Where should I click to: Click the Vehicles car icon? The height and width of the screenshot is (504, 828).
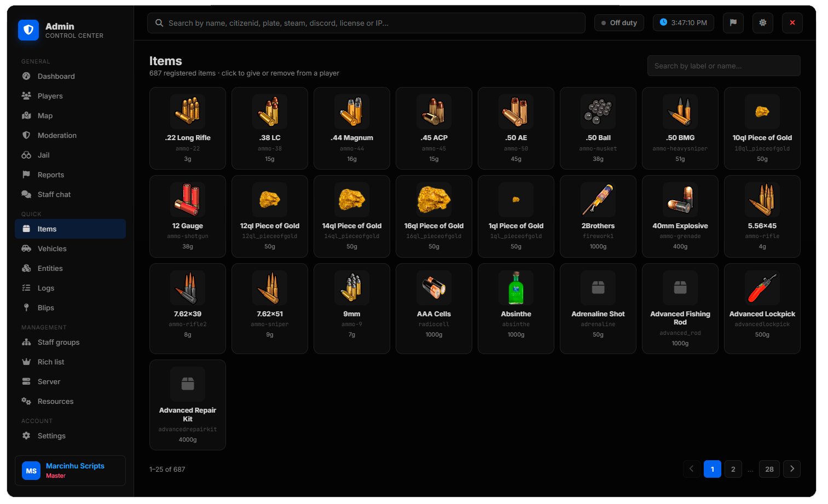pos(26,248)
